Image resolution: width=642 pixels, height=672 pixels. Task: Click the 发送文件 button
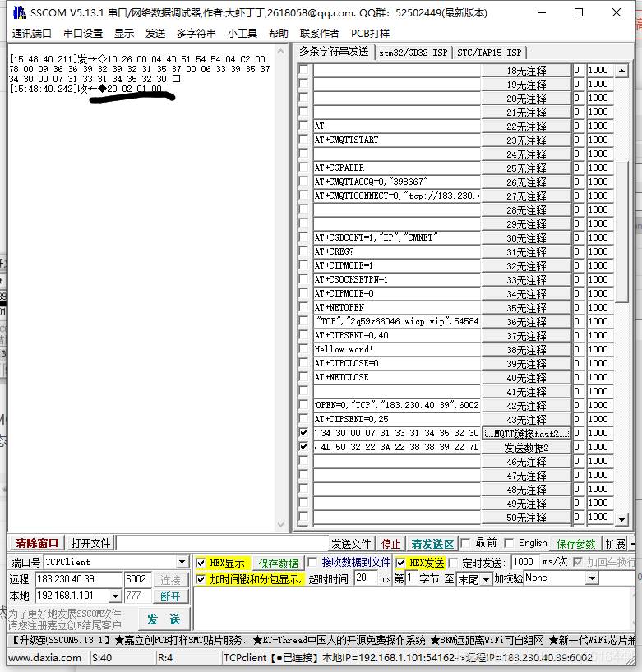coord(350,543)
